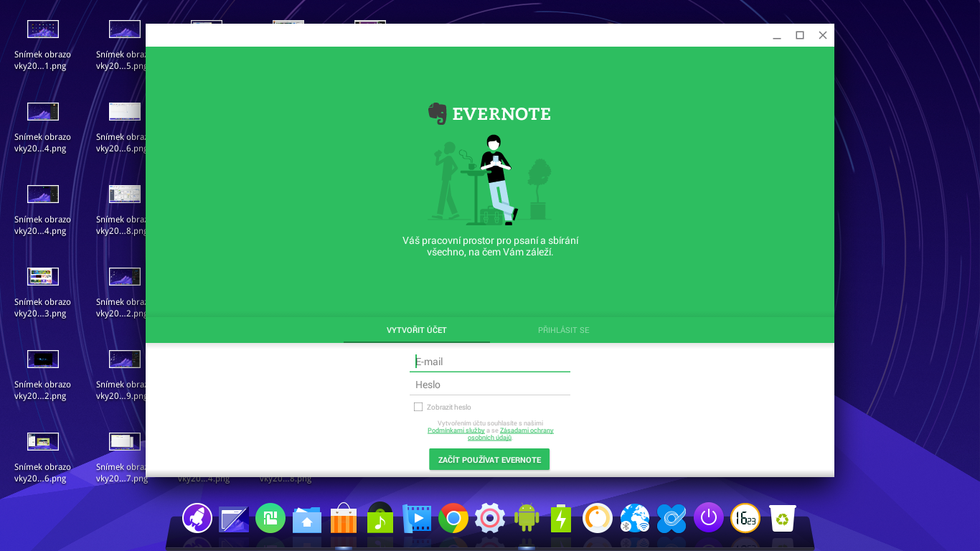Screen dimensions: 980x551
Task: Open the Podmínkami služby link
Action: pos(456,430)
